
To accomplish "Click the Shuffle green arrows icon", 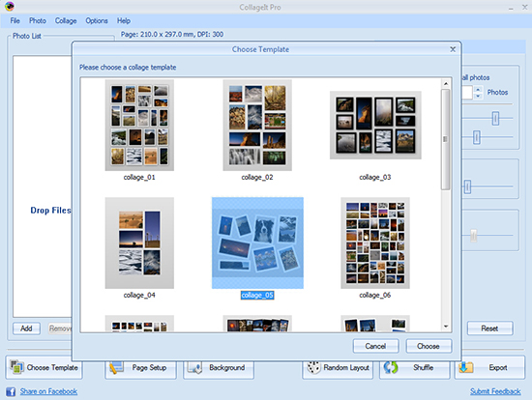I will (391, 367).
